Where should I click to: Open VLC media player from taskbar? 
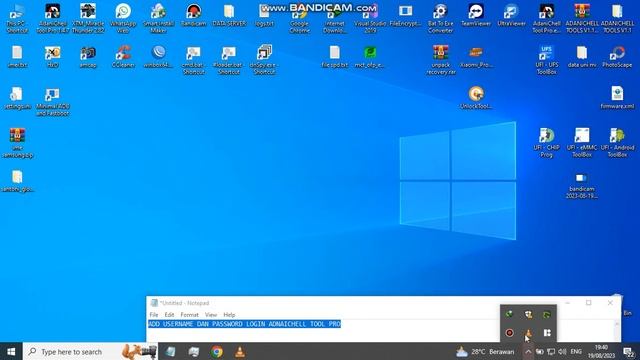[x=240, y=351]
